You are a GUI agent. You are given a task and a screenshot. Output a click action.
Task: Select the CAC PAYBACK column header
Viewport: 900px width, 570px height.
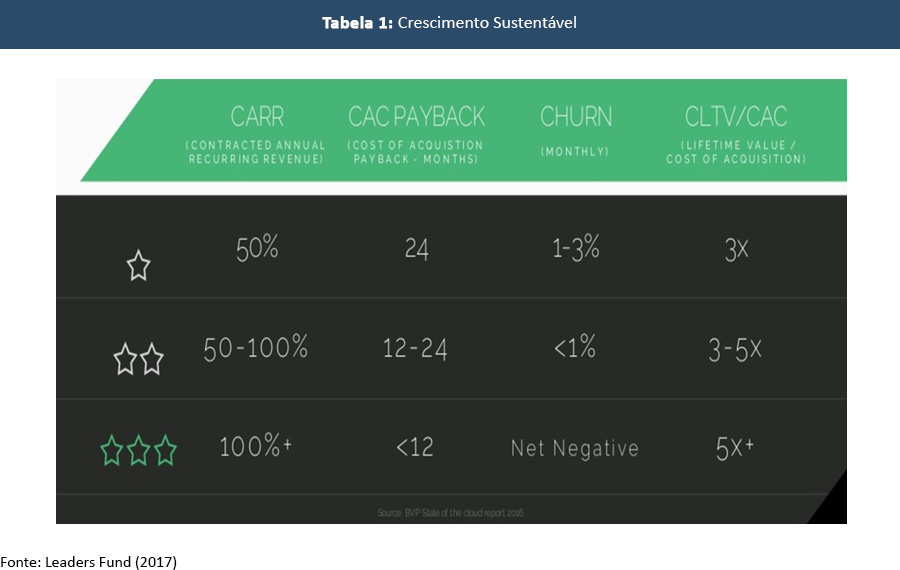(416, 117)
